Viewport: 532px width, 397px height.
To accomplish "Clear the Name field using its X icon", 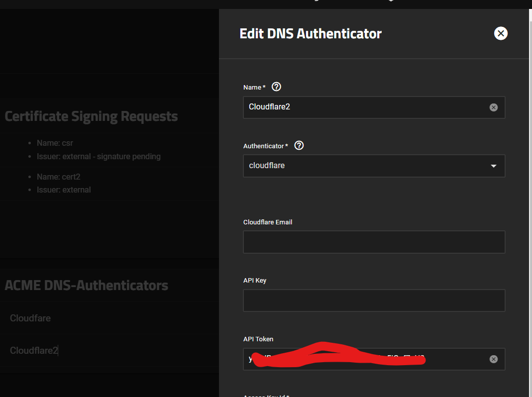I will [x=493, y=107].
